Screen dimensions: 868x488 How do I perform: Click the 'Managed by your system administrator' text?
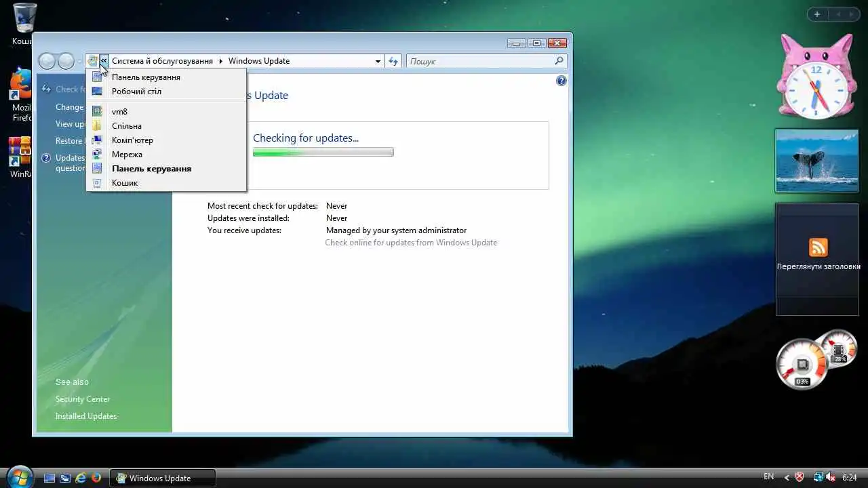pyautogui.click(x=396, y=230)
